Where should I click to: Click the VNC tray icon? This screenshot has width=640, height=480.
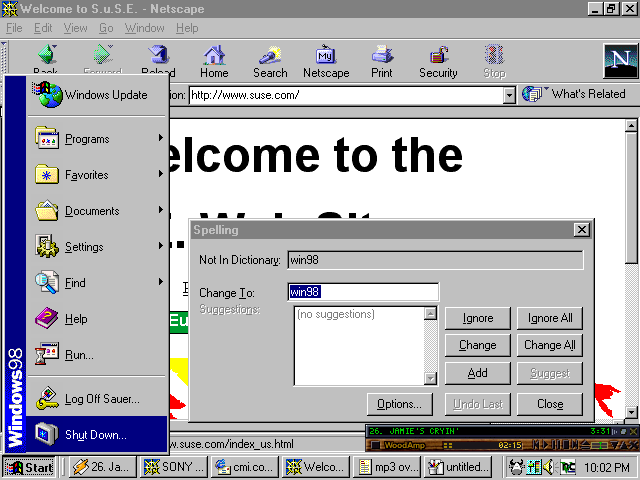pyautogui.click(x=567, y=467)
